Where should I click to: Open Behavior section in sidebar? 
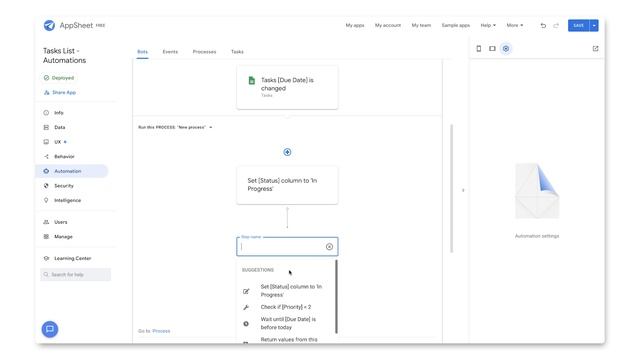(x=64, y=157)
